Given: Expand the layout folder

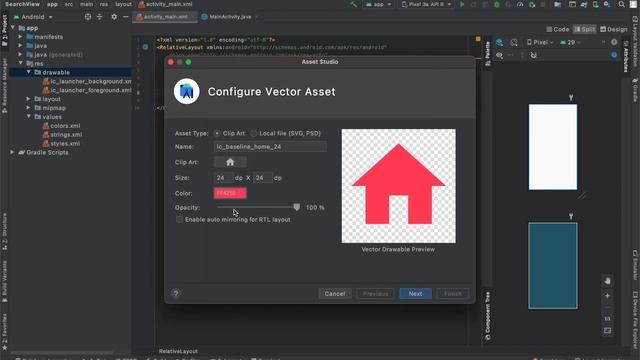Looking at the screenshot, I should pyautogui.click(x=29, y=99).
